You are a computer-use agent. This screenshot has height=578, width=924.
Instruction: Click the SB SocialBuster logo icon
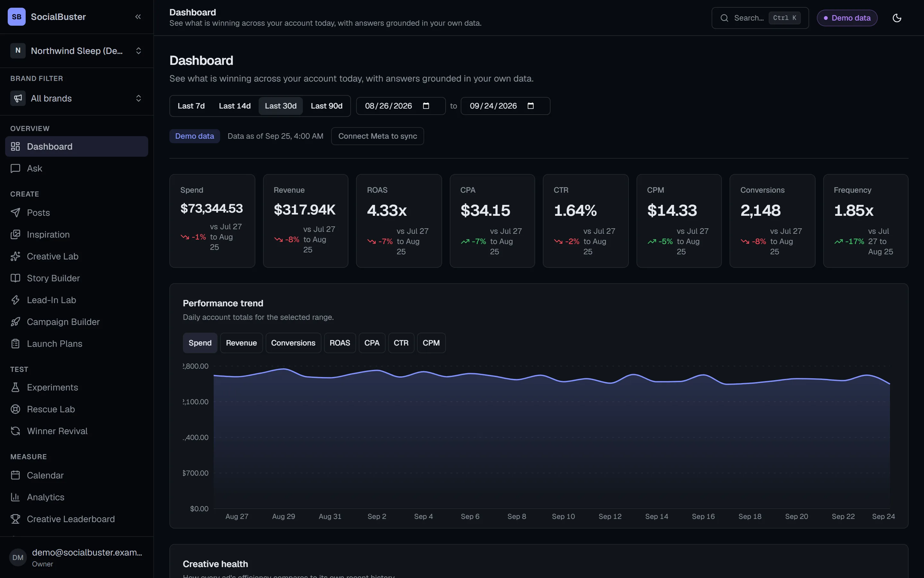[16, 17]
